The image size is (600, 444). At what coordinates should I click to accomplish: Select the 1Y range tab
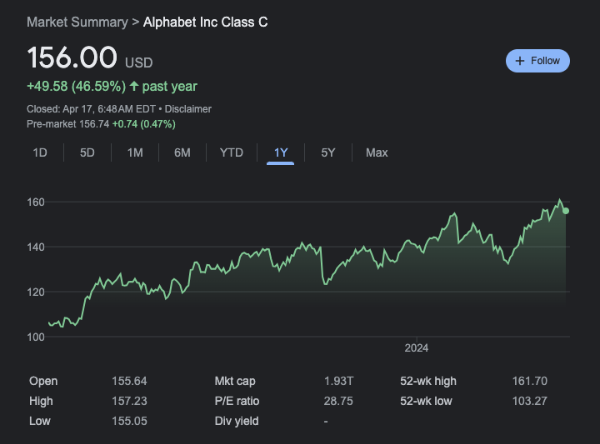tap(280, 153)
